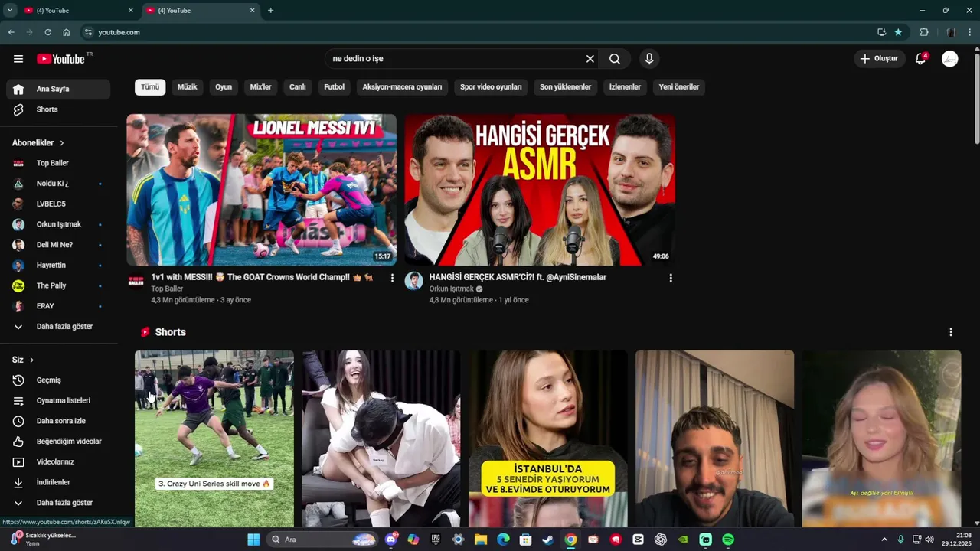The height and width of the screenshot is (551, 980).
Task: Open Chrome tab search dropdown arrow
Action: 10,11
